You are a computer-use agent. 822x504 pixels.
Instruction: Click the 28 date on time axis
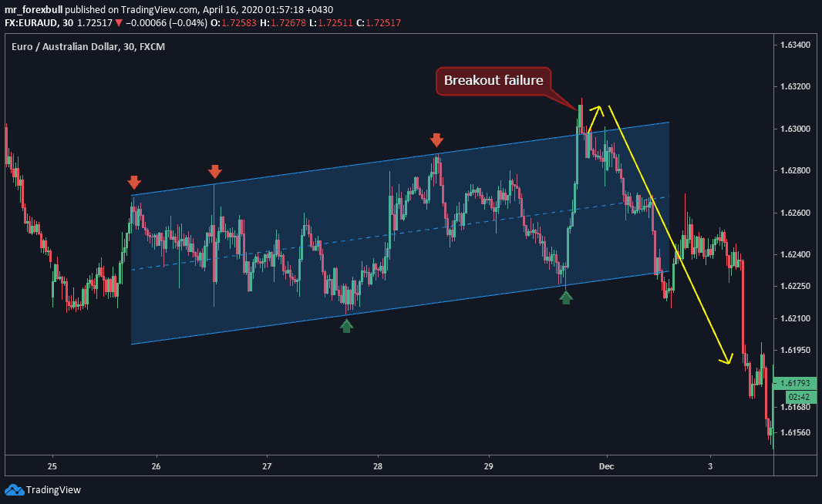pos(378,466)
